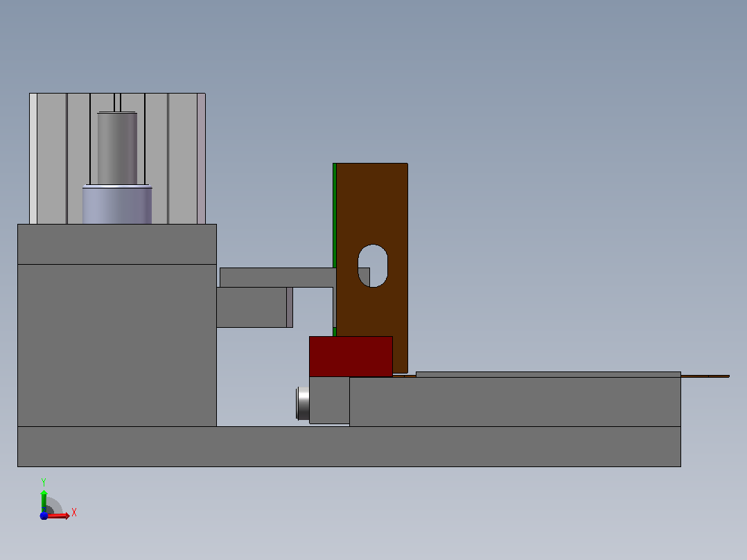Click the green Y axis arrow on triad
This screenshot has height=560, width=747.
44,501
